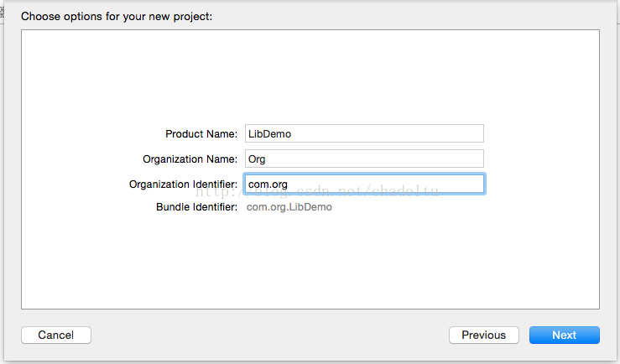The image size is (620, 364).
Task: Click the gray footer area between Cancel and Previous
Action: point(269,335)
